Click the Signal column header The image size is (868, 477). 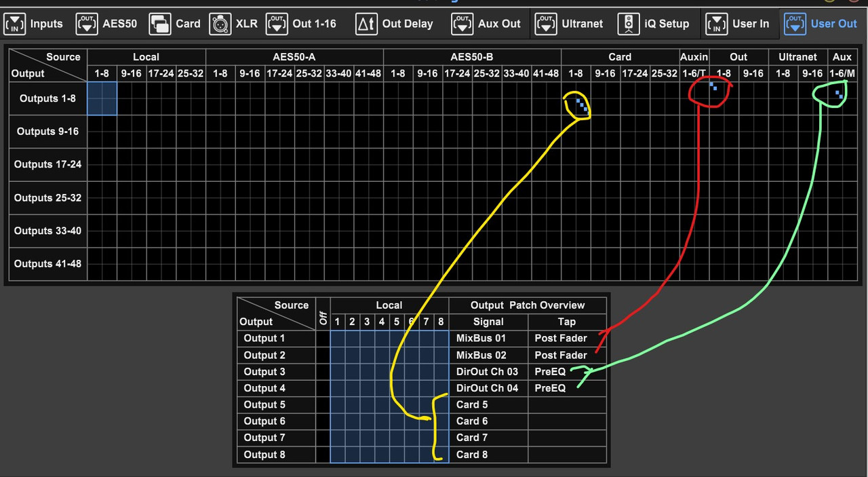point(488,322)
